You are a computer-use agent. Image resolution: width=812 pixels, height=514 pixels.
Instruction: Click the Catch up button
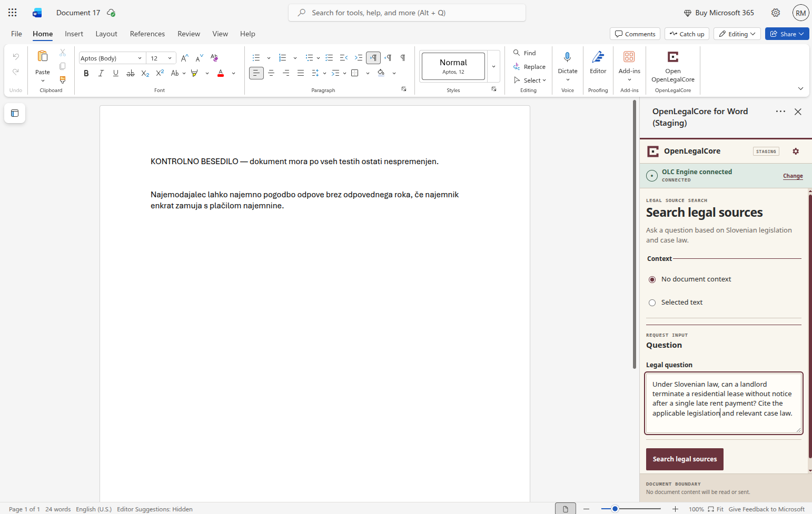(687, 34)
